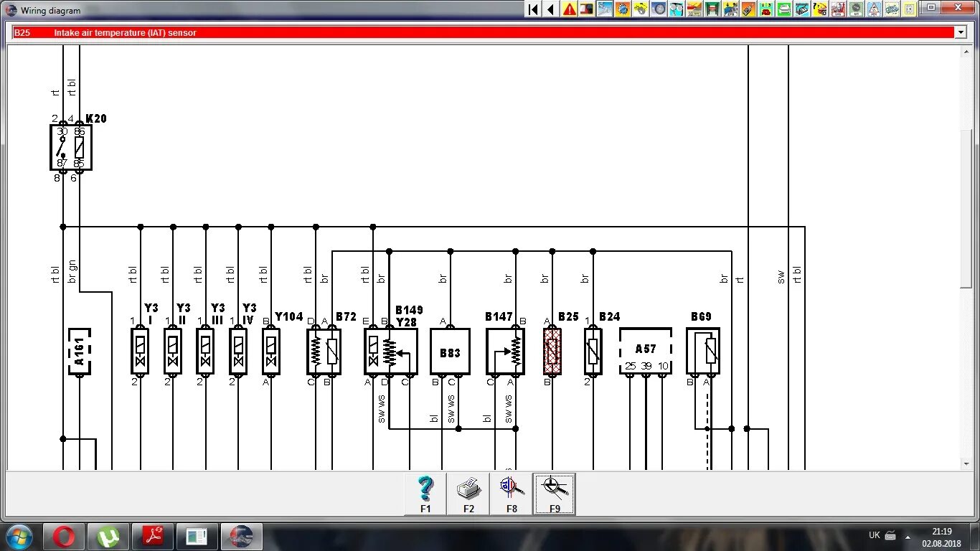Click the light blue car toolbar icon
This screenshot has height=551, width=980.
click(x=892, y=9)
